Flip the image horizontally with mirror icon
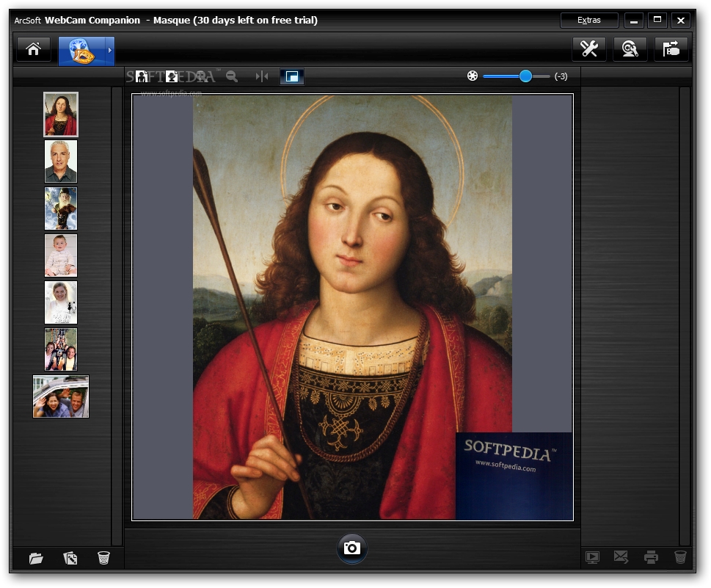 262,76
